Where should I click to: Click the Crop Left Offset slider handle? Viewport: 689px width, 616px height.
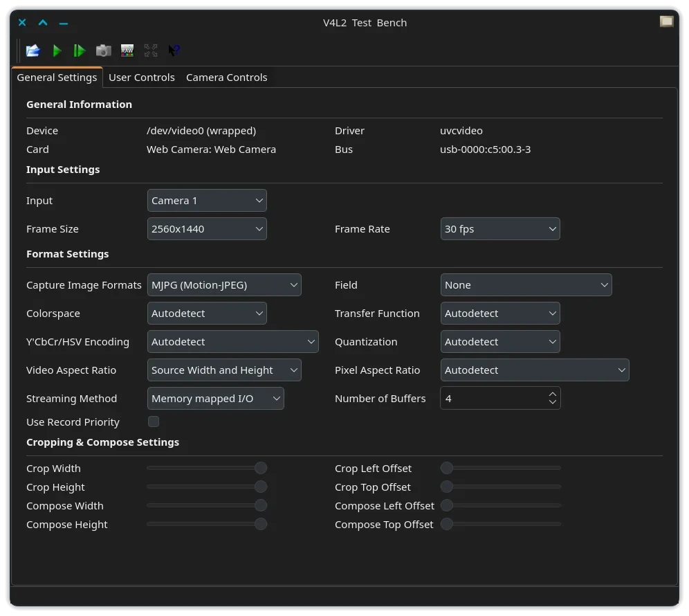(x=447, y=468)
